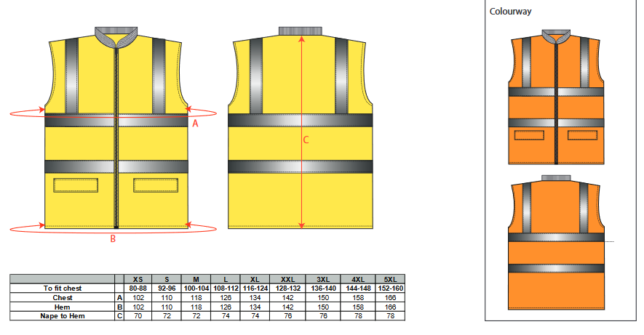Click Chest row value '134' under XL
644x335 pixels.
(x=255, y=298)
